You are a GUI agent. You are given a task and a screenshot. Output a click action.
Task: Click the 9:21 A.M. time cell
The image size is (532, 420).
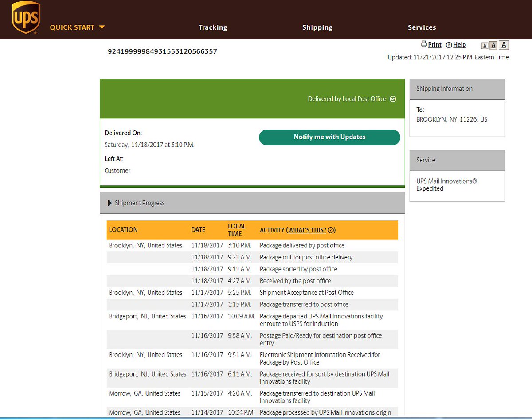point(240,257)
